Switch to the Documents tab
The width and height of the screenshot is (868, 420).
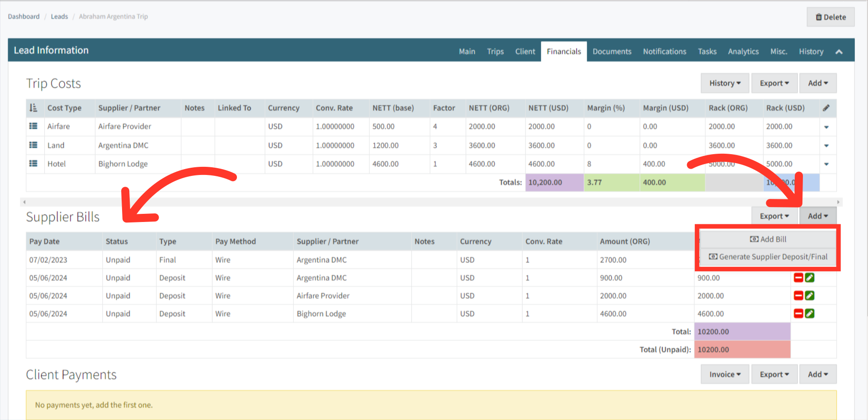pos(612,51)
